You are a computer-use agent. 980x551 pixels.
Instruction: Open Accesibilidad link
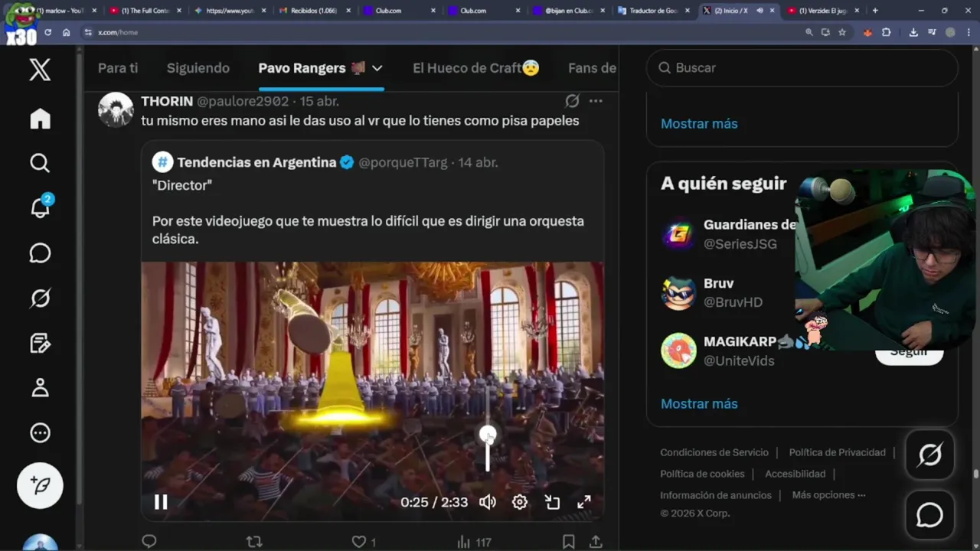[795, 474]
